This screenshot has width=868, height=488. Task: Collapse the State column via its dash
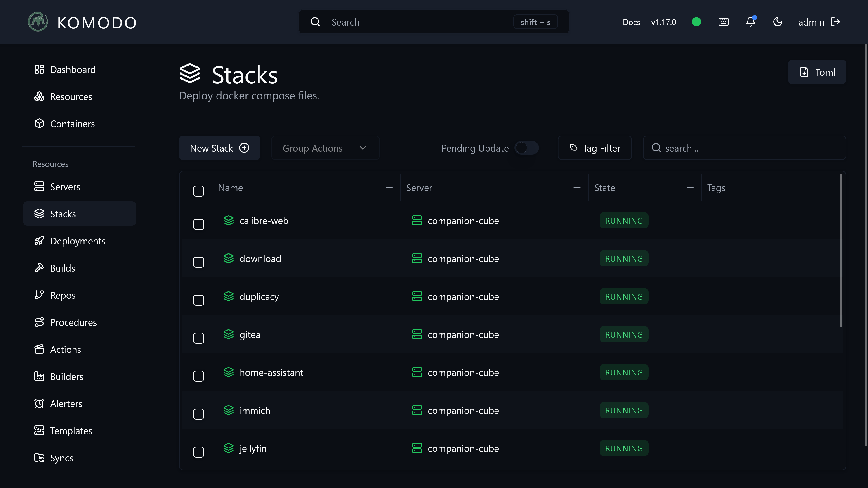pos(690,188)
